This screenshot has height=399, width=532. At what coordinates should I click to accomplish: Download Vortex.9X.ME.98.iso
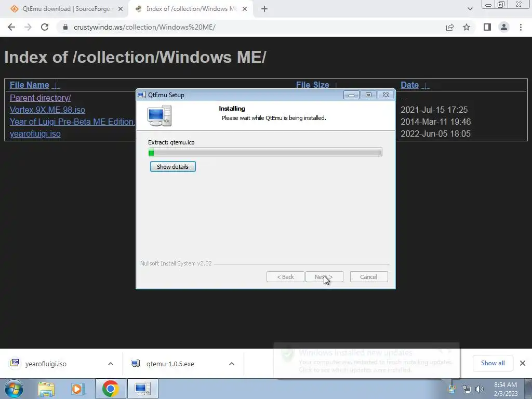(47, 110)
